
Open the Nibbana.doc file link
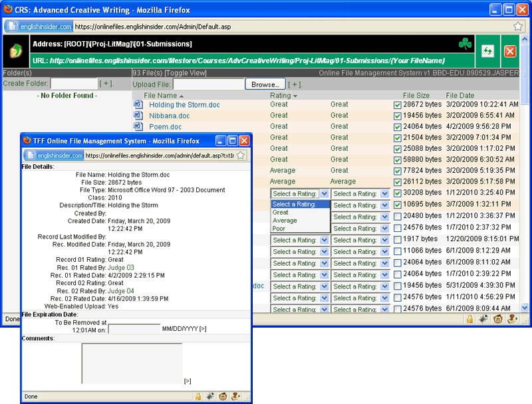[170, 116]
